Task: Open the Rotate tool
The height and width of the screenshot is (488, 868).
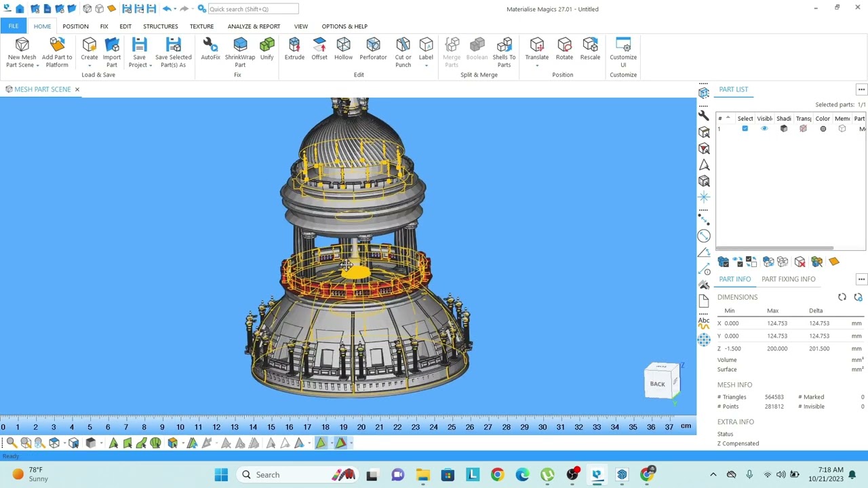Action: tap(564, 49)
